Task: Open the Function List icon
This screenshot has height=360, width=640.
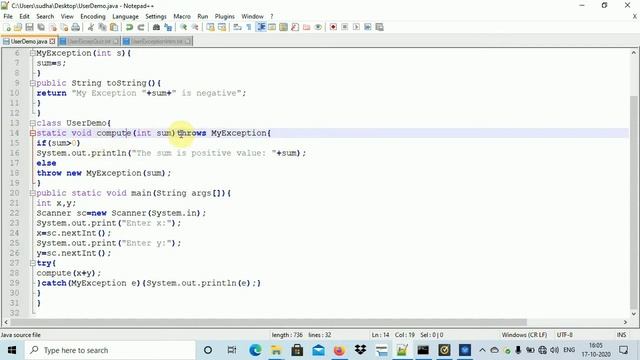Action: point(295,27)
